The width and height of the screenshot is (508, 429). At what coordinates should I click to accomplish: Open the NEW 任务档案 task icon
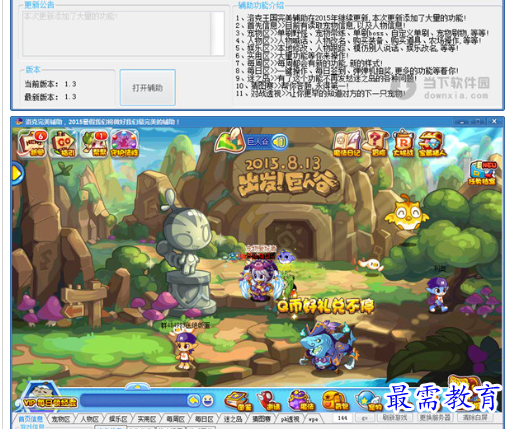click(483, 173)
